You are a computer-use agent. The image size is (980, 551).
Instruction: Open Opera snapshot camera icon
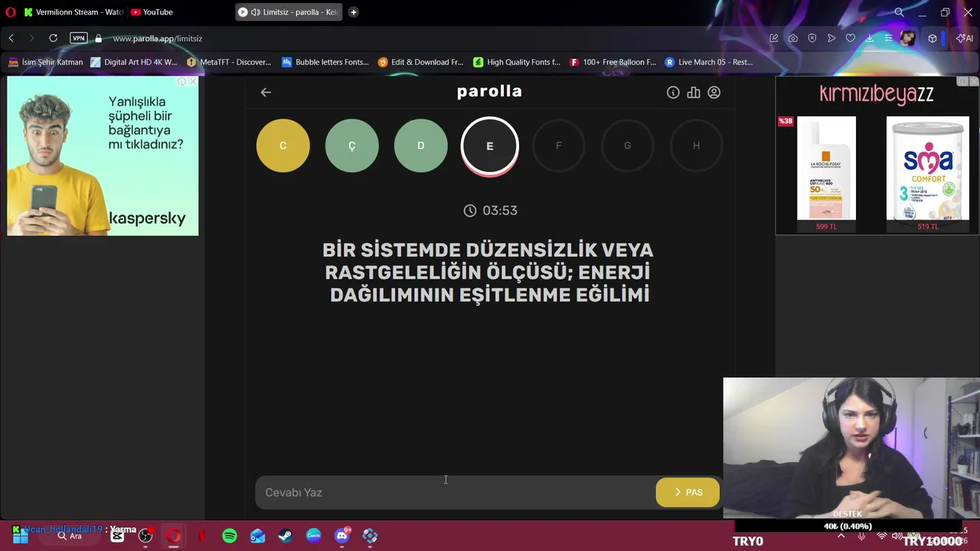(793, 38)
